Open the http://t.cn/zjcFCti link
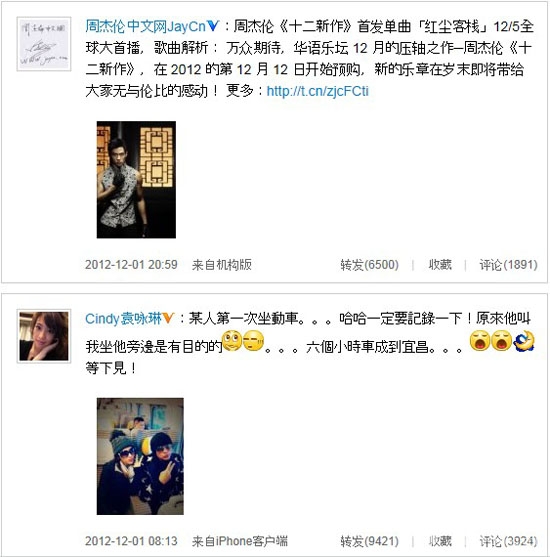This screenshot has width=550, height=557. click(x=318, y=91)
